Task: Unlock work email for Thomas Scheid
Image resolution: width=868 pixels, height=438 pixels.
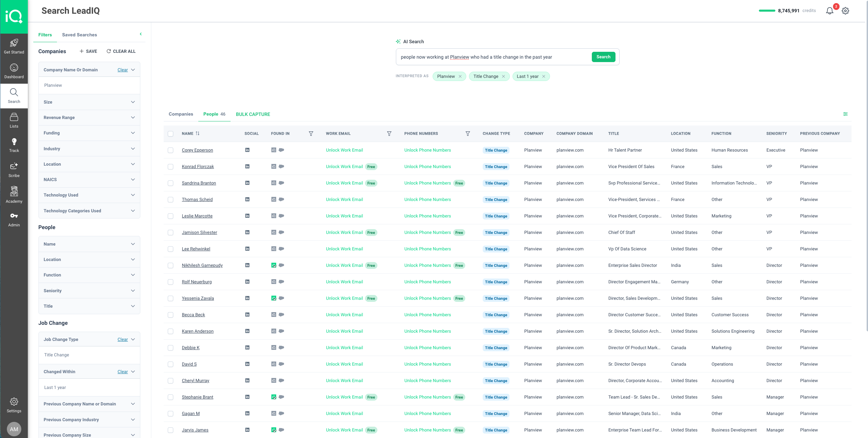Action: 344,200
